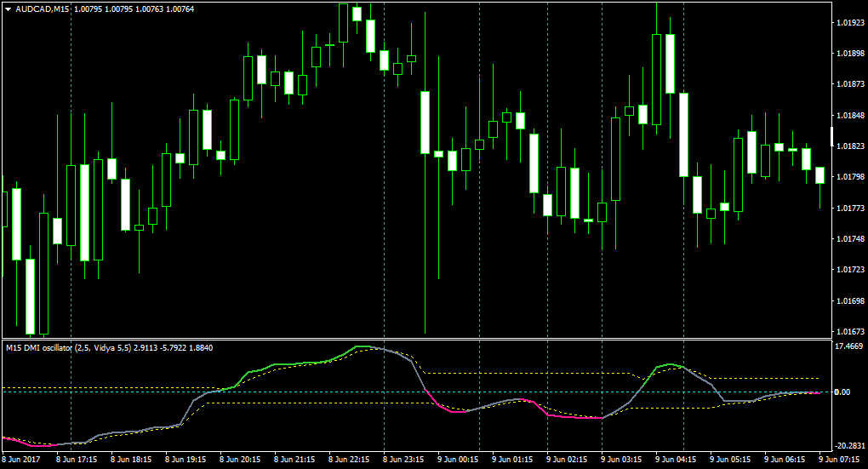The height and width of the screenshot is (469, 868).
Task: Open the chart menu triangle beside AUDCAD,M15
Action: 9,9
